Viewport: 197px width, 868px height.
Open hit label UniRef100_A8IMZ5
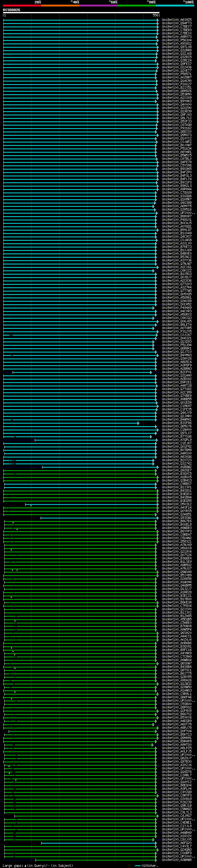(x=177, y=20)
